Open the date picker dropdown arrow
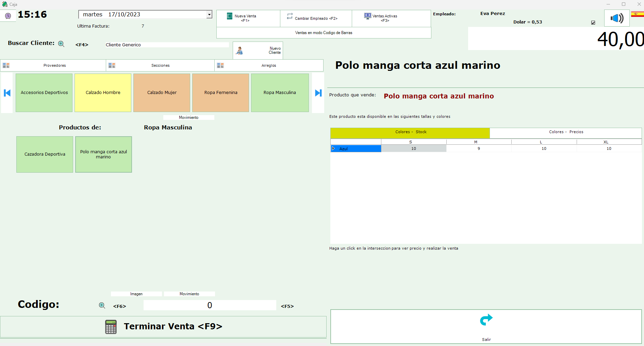This screenshot has height=346, width=644. pyautogui.click(x=209, y=15)
